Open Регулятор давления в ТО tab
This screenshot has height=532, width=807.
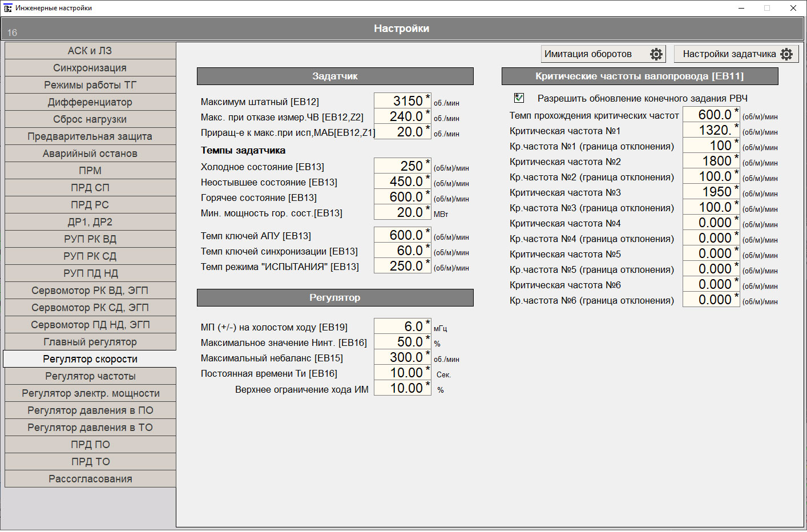(90, 428)
